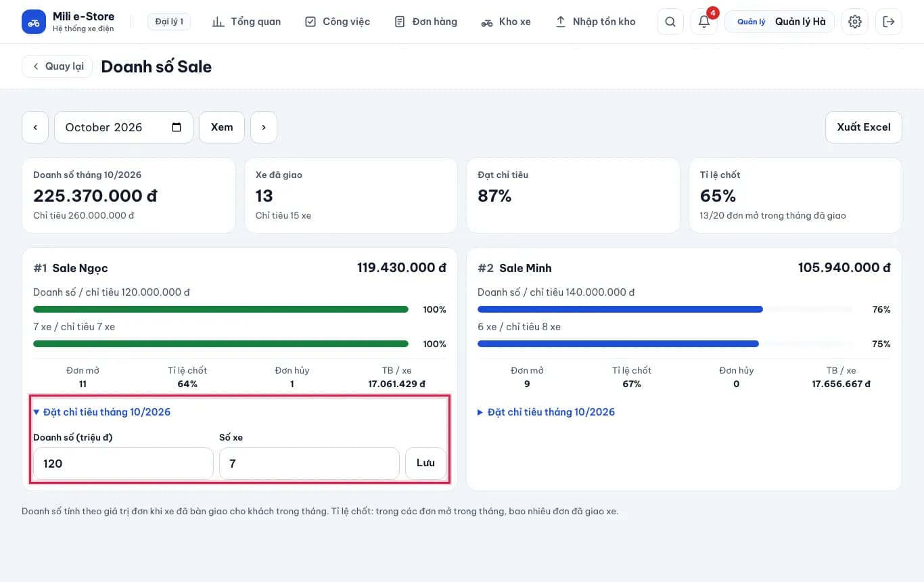
Task: Click the Sale Minh name
Action: [526, 269]
